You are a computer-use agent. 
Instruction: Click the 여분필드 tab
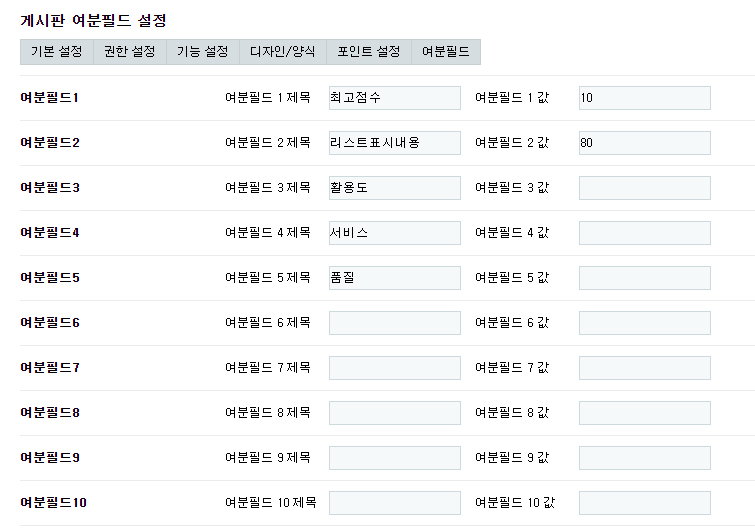point(446,52)
